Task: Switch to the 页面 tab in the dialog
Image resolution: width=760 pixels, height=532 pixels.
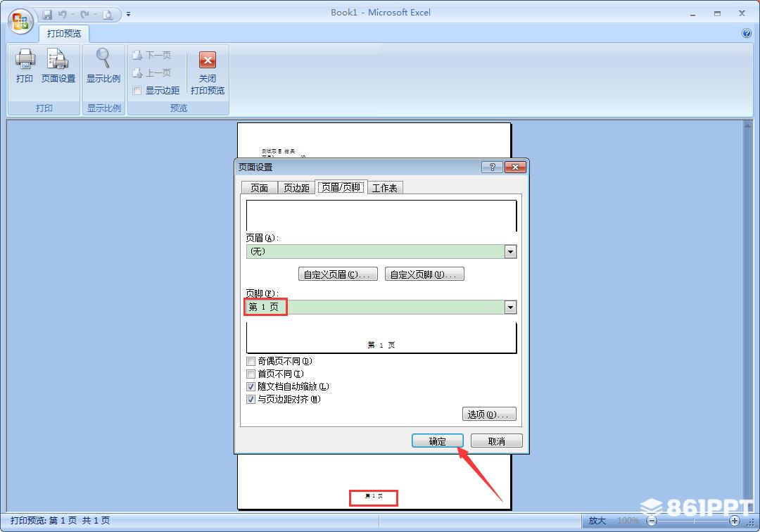Action: click(x=259, y=188)
